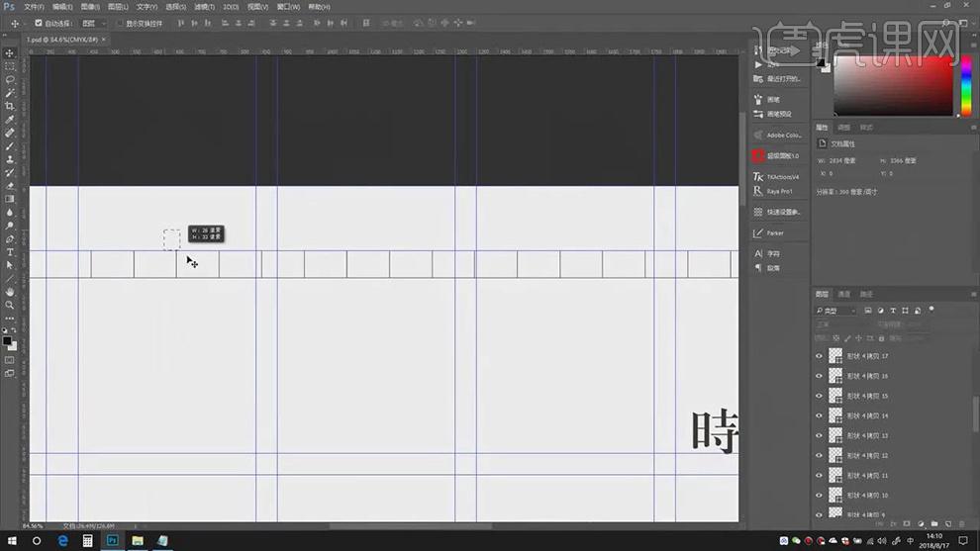This screenshot has width=980, height=551.
Task: Click the horizontal canvas scrollbar
Action: (x=411, y=526)
